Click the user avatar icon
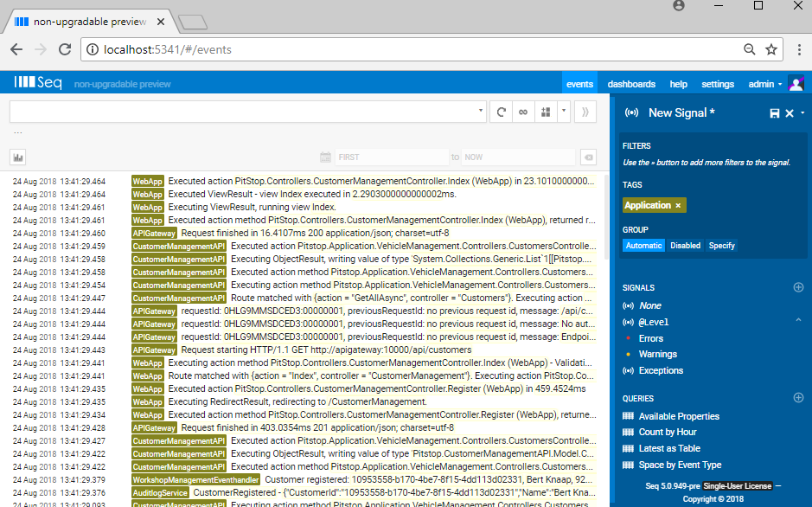This screenshot has height=507, width=812. pyautogui.click(x=796, y=83)
